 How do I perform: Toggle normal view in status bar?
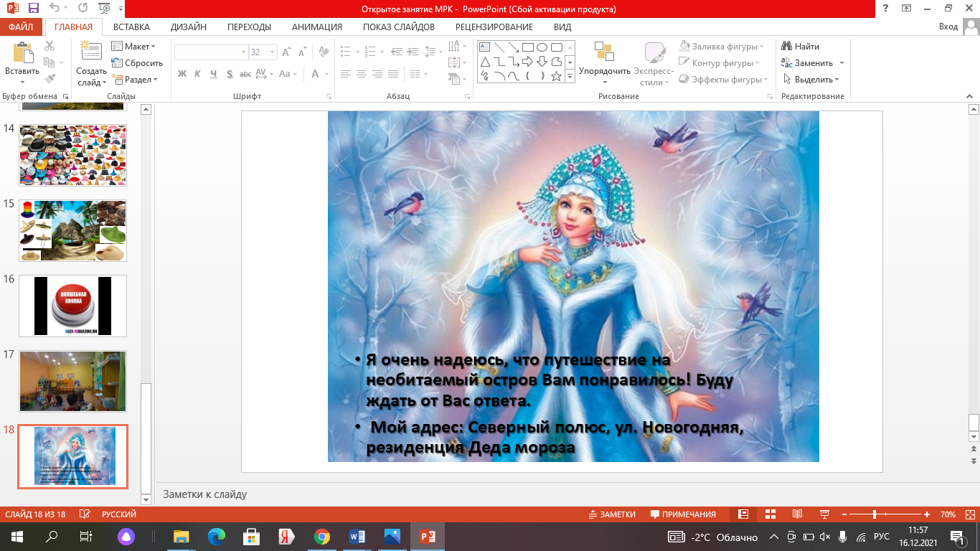click(743, 514)
